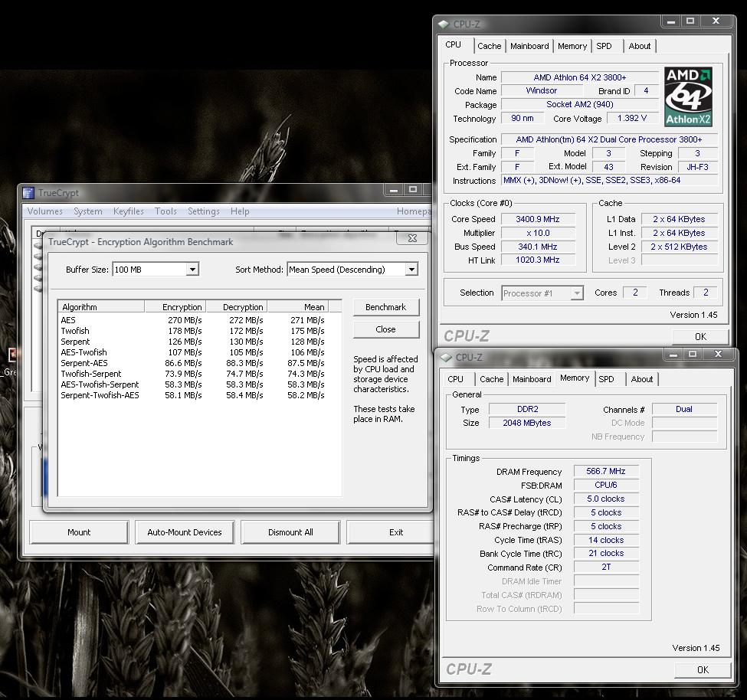Click the Channels value Dual
The image size is (747, 700).
pos(684,409)
